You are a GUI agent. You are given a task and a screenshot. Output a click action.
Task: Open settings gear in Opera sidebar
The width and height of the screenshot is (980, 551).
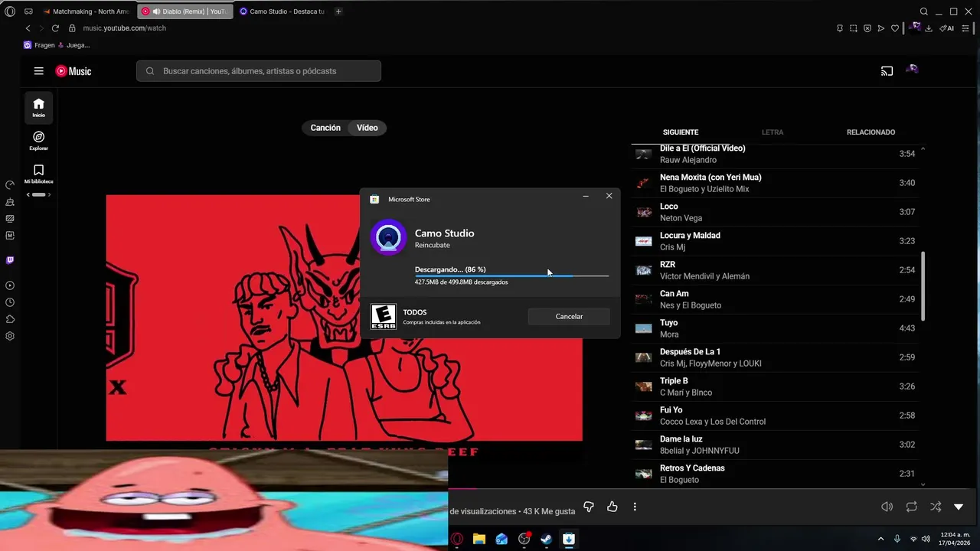pos(10,336)
